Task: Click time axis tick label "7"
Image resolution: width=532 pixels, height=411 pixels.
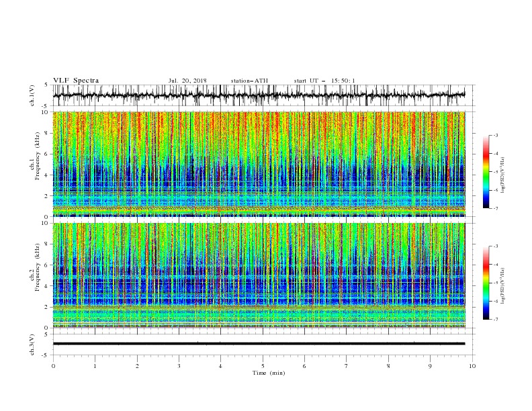Action: click(x=347, y=366)
